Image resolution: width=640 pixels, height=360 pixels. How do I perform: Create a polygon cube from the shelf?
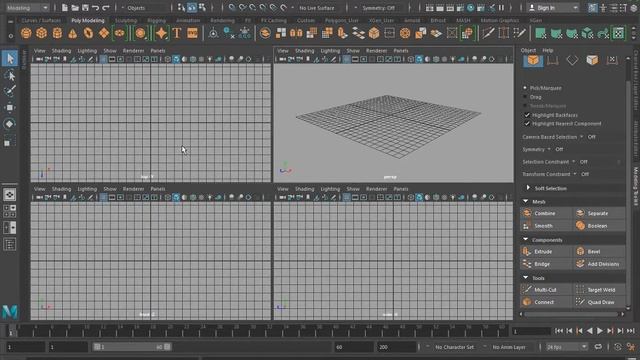coord(42,33)
